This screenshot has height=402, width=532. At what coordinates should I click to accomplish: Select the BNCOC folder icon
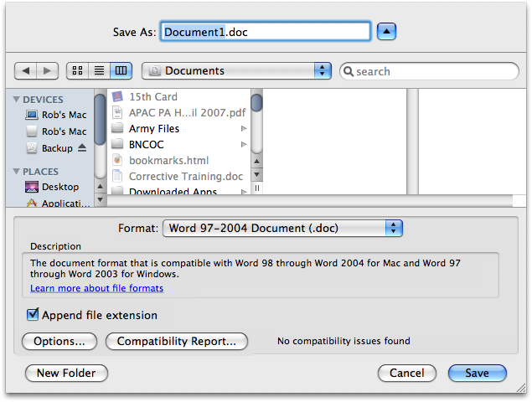(117, 145)
